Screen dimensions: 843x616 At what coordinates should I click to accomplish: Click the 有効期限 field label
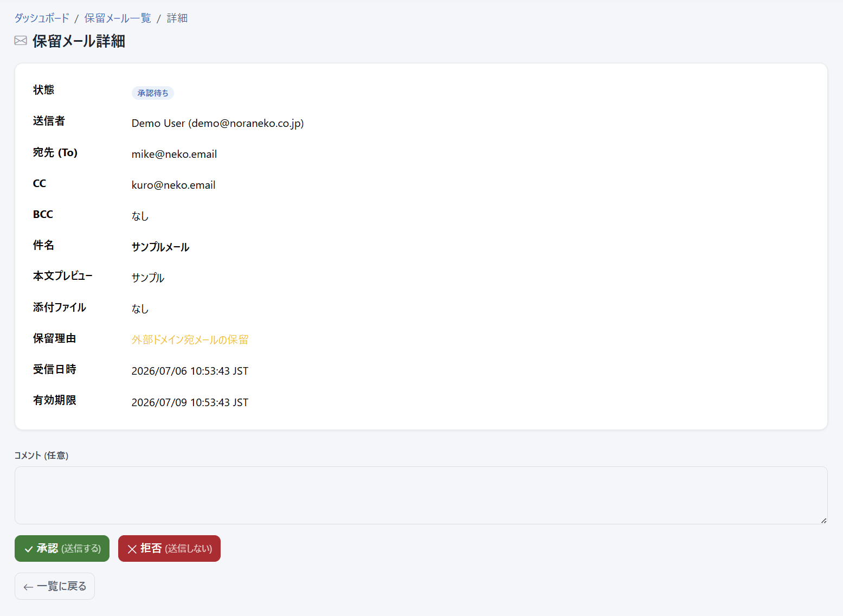(x=54, y=400)
